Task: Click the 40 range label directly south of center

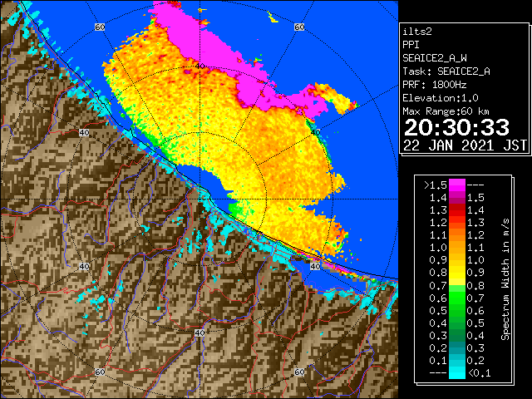Action: click(x=199, y=332)
